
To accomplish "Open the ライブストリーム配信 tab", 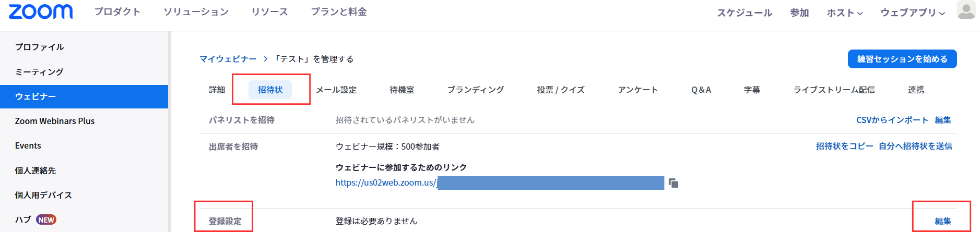I will coord(834,90).
